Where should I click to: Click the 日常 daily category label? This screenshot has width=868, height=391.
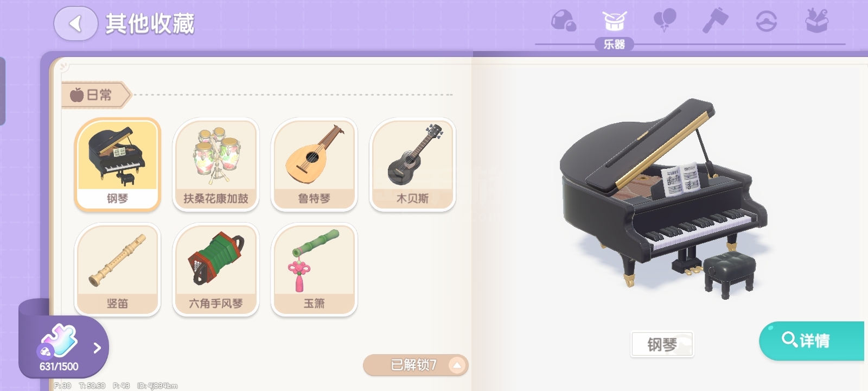[95, 95]
